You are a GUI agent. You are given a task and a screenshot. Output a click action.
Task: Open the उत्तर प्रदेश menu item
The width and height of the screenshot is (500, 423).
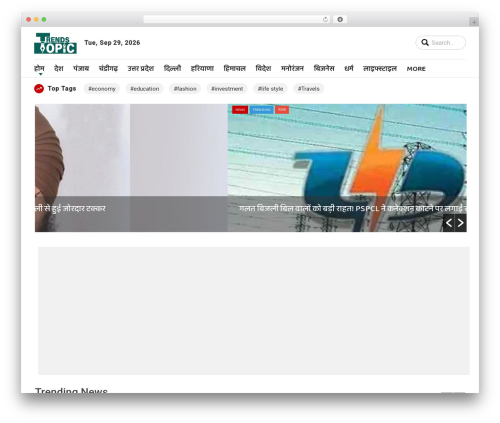[x=141, y=69]
